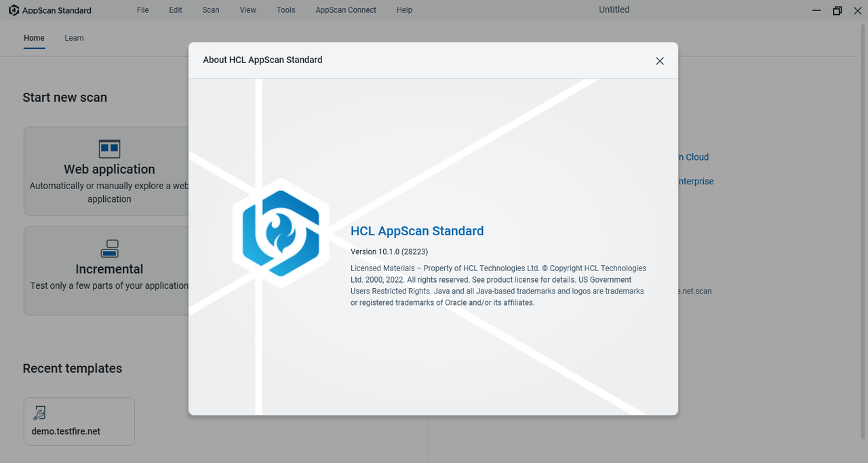
Task: Click the Start new scan heading
Action: pyautogui.click(x=65, y=98)
